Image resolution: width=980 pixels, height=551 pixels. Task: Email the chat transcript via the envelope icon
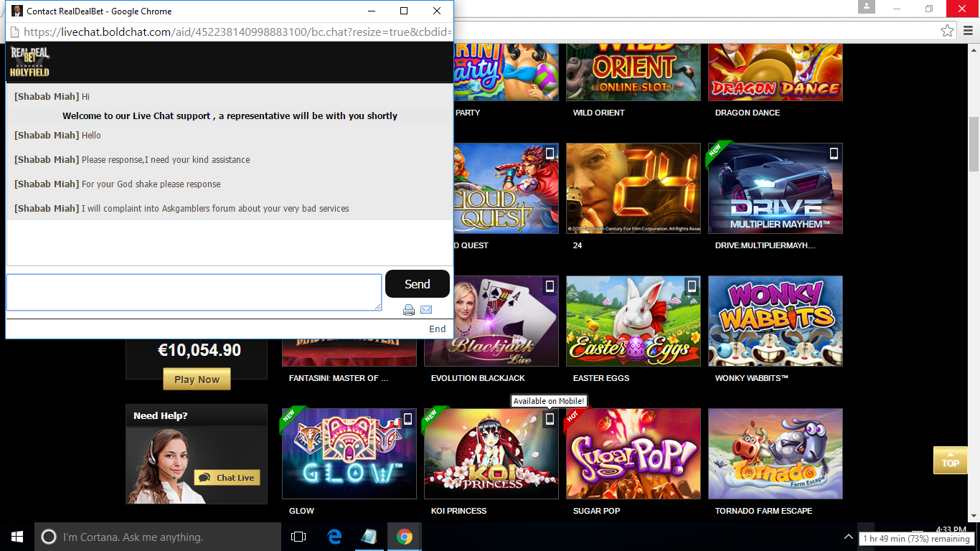point(426,309)
